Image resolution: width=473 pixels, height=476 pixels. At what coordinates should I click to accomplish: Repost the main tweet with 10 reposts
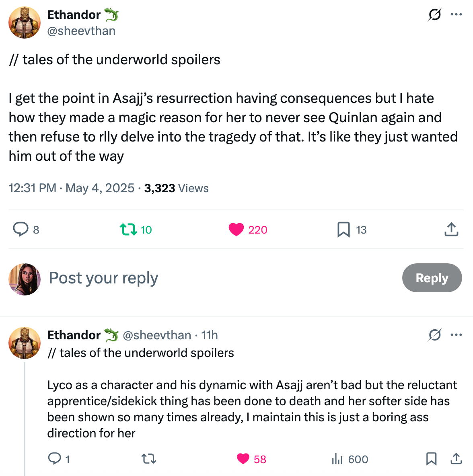(128, 230)
